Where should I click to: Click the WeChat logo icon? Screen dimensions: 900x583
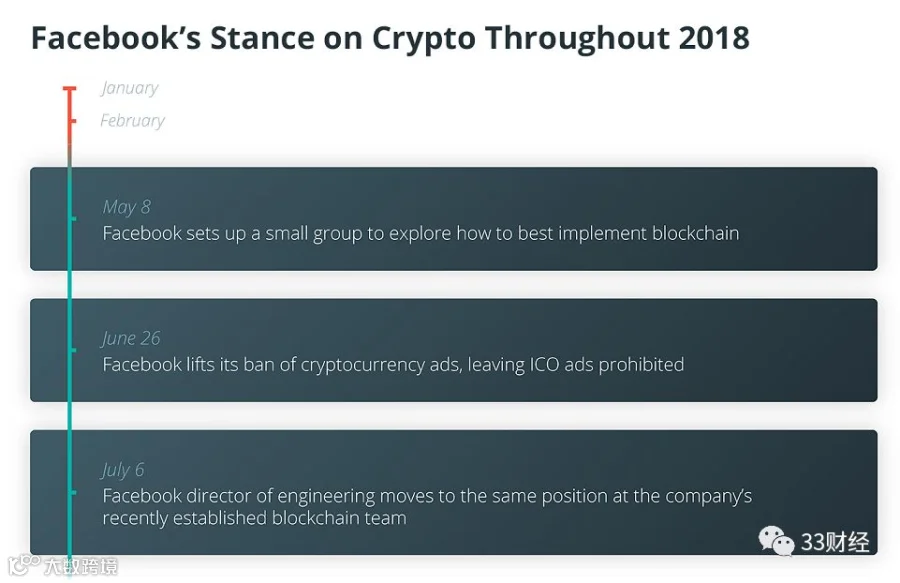tap(776, 541)
